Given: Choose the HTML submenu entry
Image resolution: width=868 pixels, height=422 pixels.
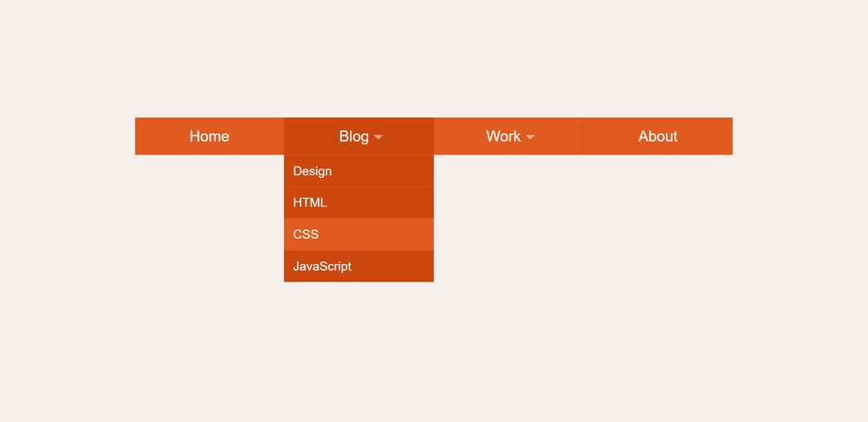Looking at the screenshot, I should [x=358, y=202].
